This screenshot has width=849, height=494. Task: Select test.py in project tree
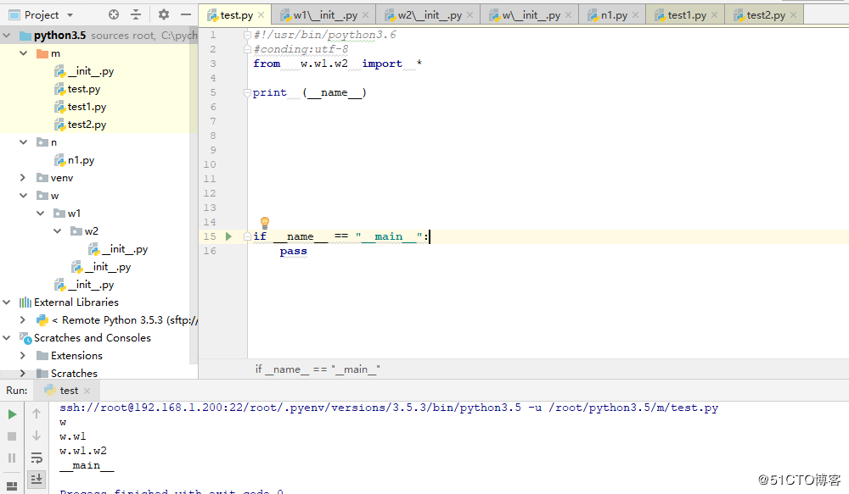[x=77, y=89]
